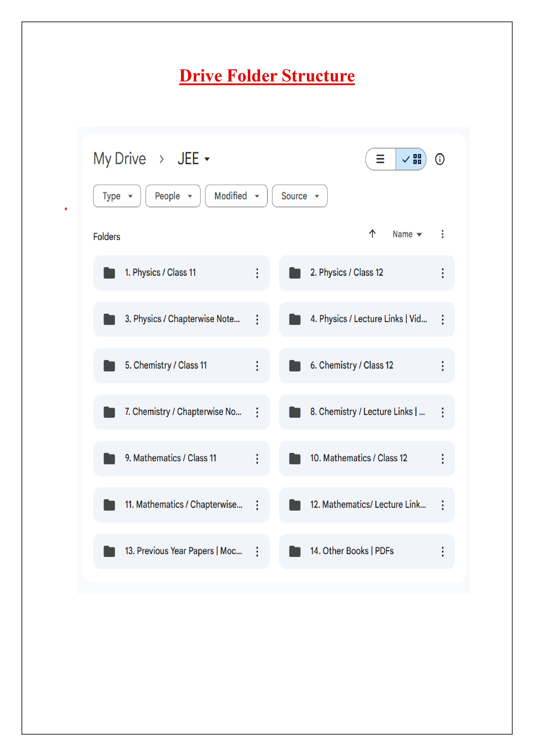
Task: Open the Name sort dropdown
Action: coord(407,234)
